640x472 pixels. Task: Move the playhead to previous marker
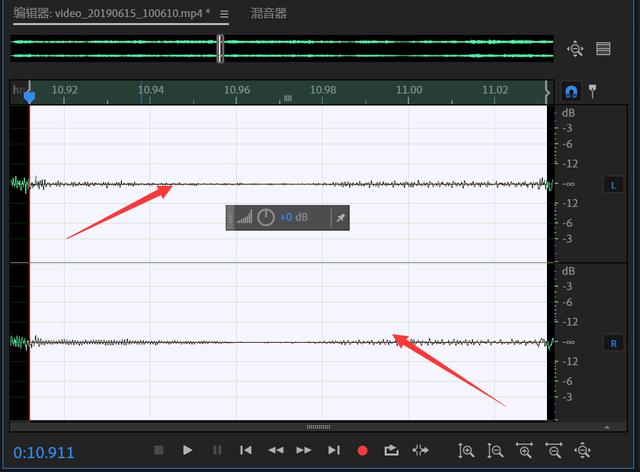tap(246, 450)
